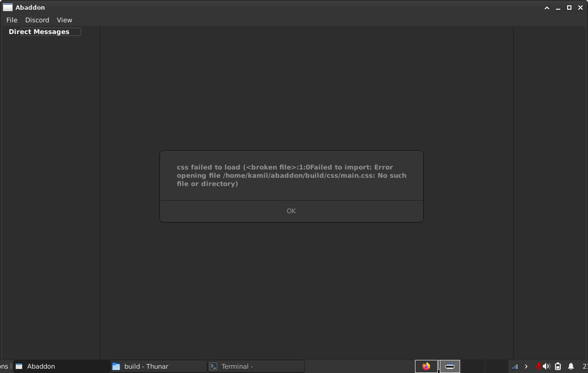The height and width of the screenshot is (373, 588).
Task: Open the File menu
Action: click(12, 20)
